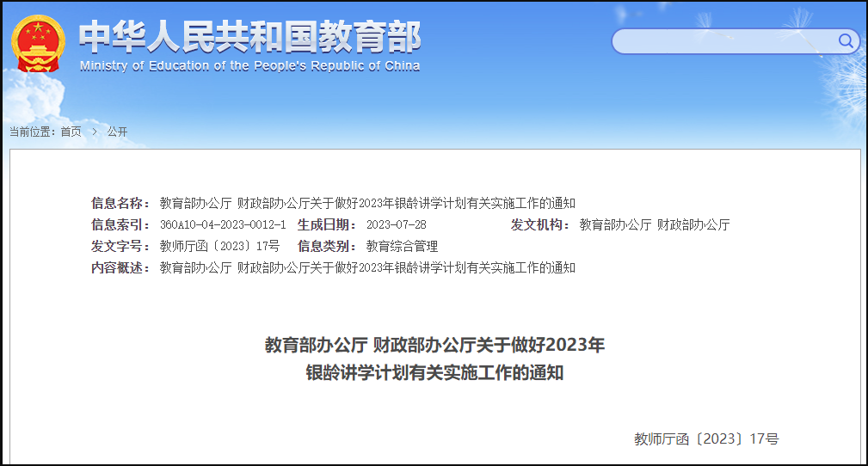Click the 信息类别 label

click(327, 246)
